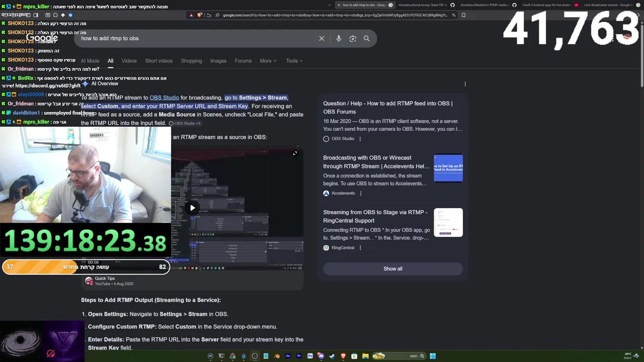Close the 'how to add rtmp to obs' tab

click(x=338, y=5)
